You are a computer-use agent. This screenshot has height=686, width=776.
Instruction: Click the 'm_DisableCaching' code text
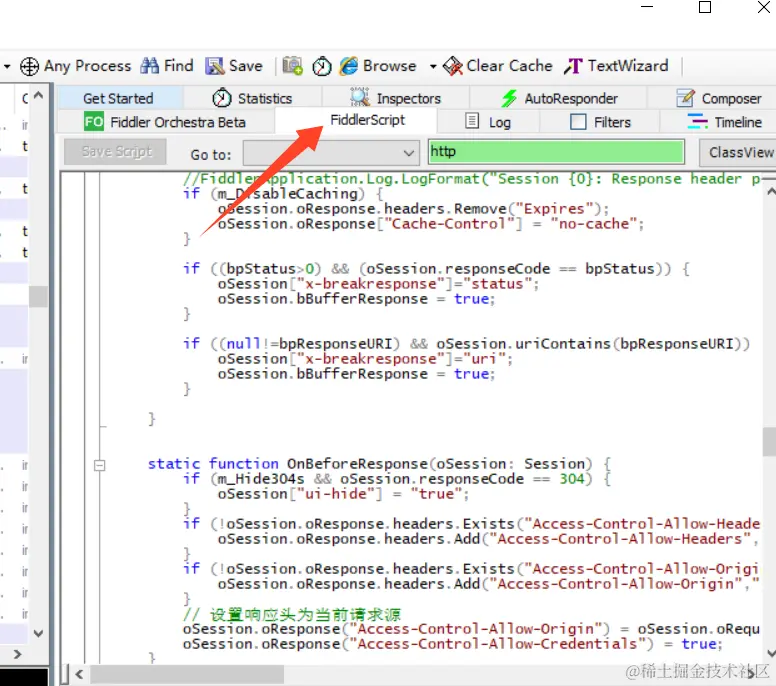pos(288,194)
